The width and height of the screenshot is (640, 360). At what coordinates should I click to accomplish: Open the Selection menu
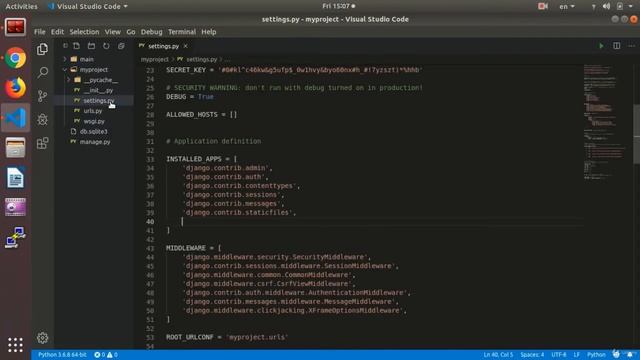[84, 32]
